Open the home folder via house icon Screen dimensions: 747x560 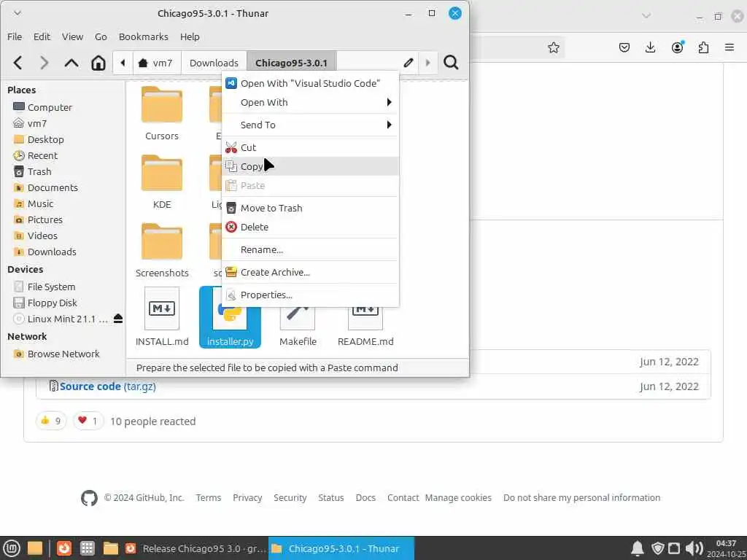(98, 63)
